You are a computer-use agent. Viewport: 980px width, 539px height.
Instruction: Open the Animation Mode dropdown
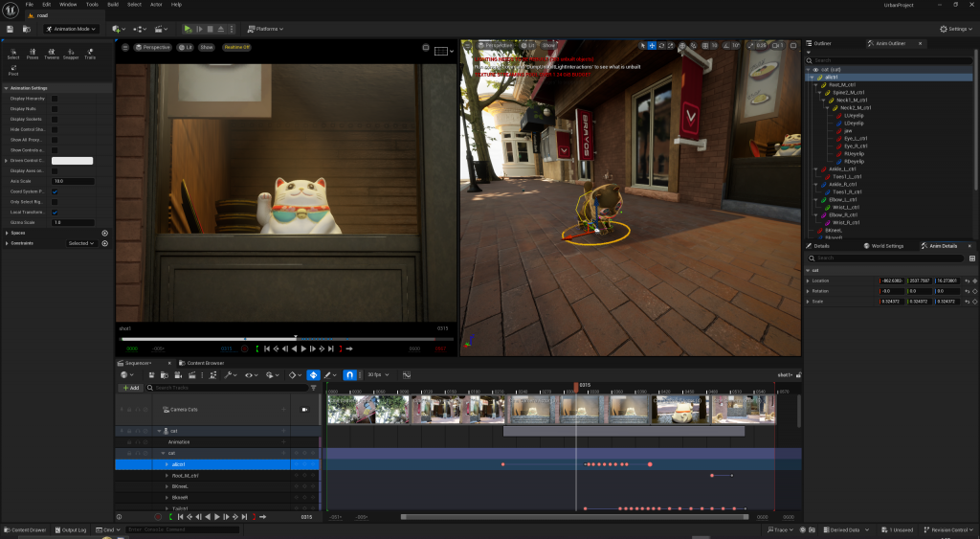pyautogui.click(x=71, y=29)
